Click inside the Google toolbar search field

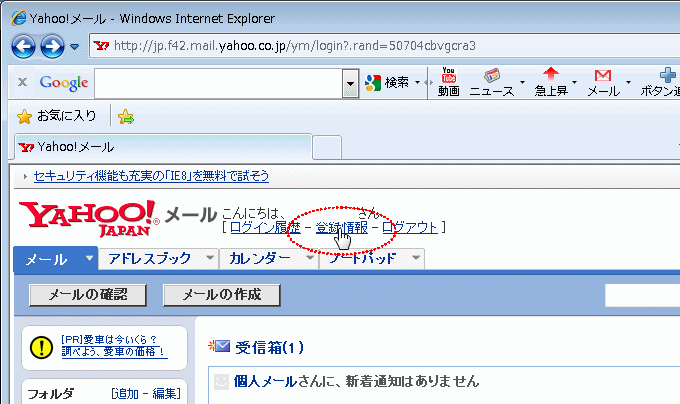[x=218, y=83]
